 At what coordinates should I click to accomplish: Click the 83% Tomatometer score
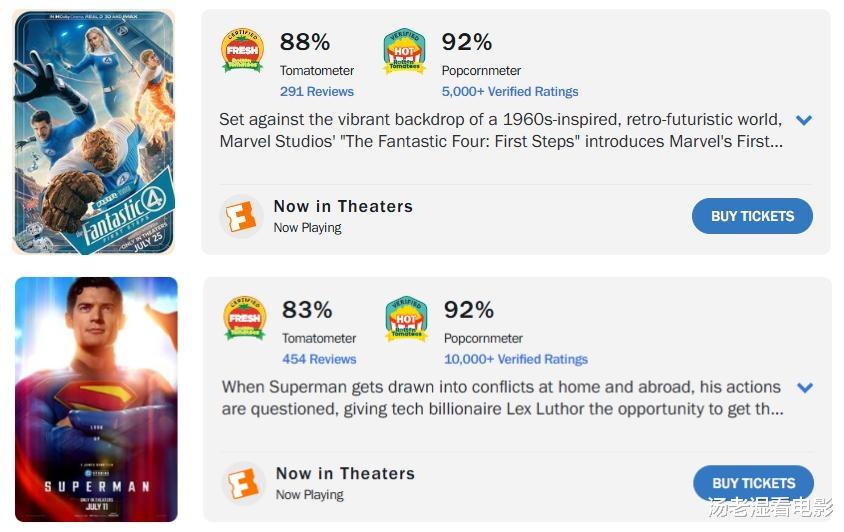click(x=307, y=310)
